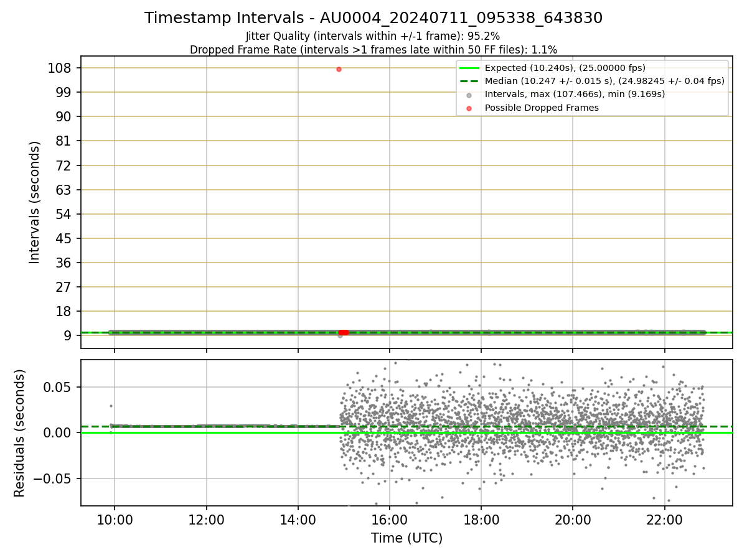Click the Jitter Quality 95.2% subtitle
747x560 pixels.
(373, 36)
